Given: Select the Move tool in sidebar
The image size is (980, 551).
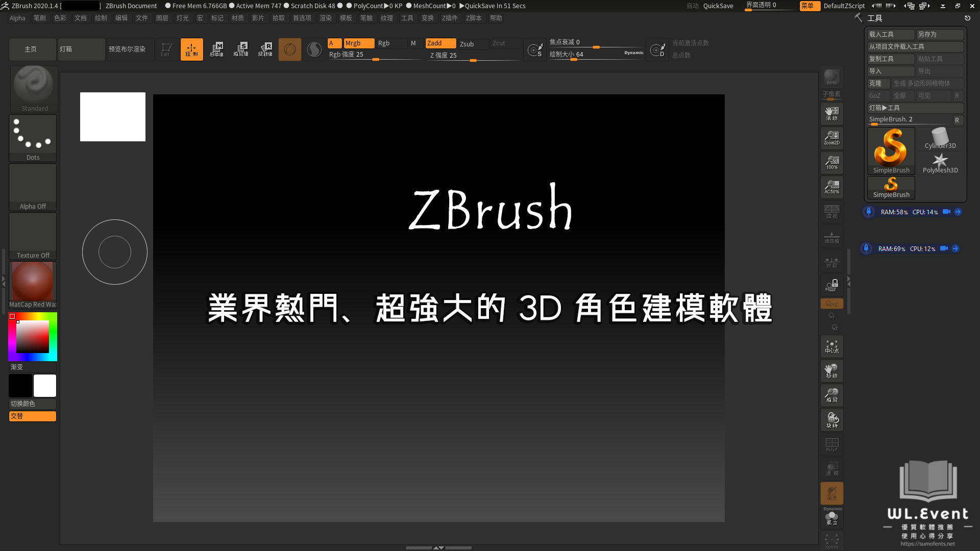Looking at the screenshot, I should [x=832, y=371].
